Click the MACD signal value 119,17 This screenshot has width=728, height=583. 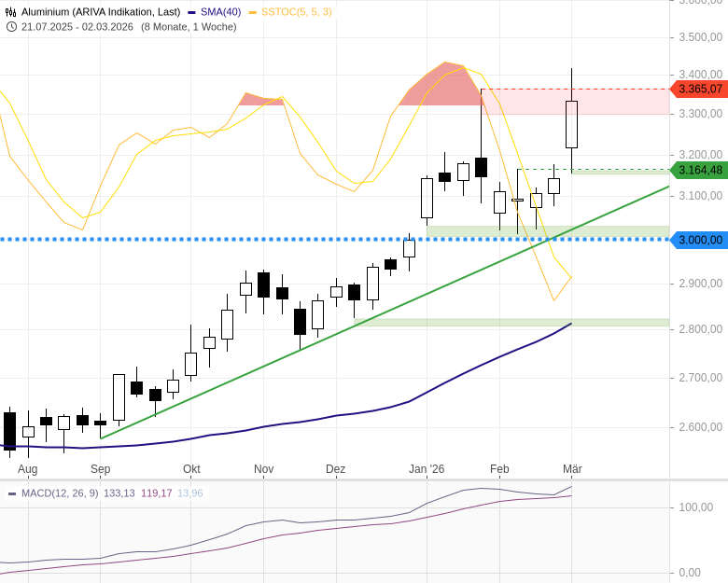156,493
